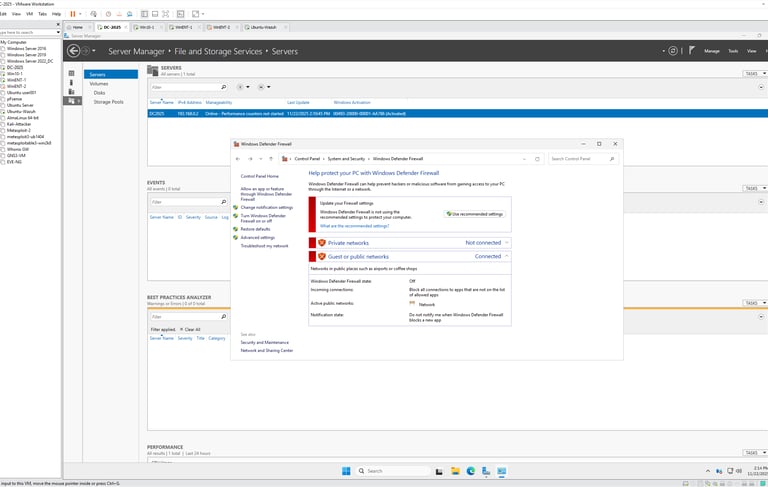Collapse the Servers filter bar with round chevron
Image resolution: width=768 pixels, height=487 pixels.
(761, 87)
